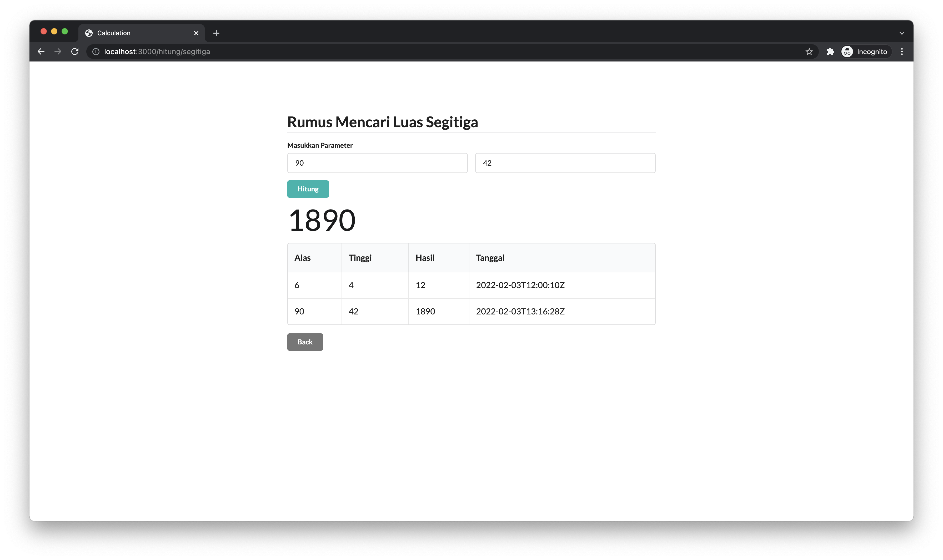Click the Tinggi input containing 42
The width and height of the screenshot is (943, 560).
[565, 163]
